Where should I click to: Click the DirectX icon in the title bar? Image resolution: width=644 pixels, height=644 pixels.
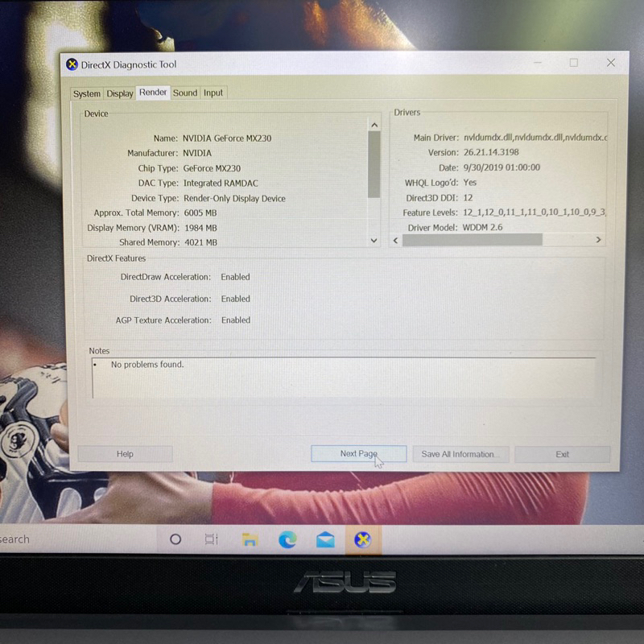click(72, 64)
